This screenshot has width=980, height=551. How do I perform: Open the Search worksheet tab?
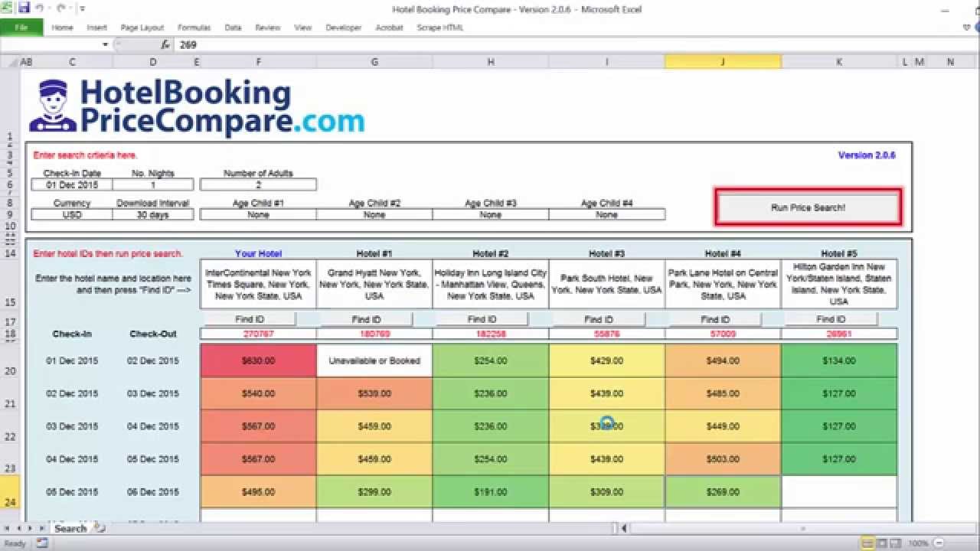(x=70, y=528)
